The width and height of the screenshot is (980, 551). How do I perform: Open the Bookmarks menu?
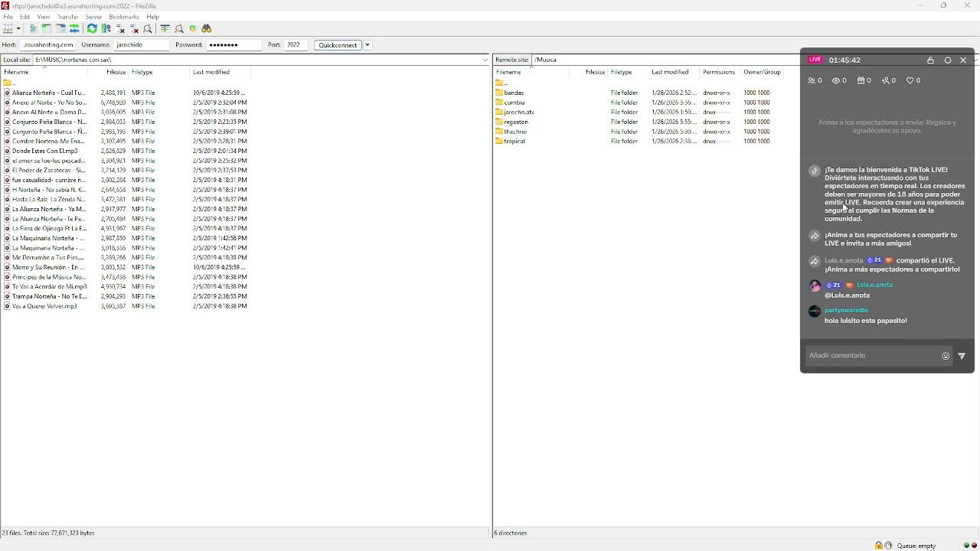click(x=124, y=17)
